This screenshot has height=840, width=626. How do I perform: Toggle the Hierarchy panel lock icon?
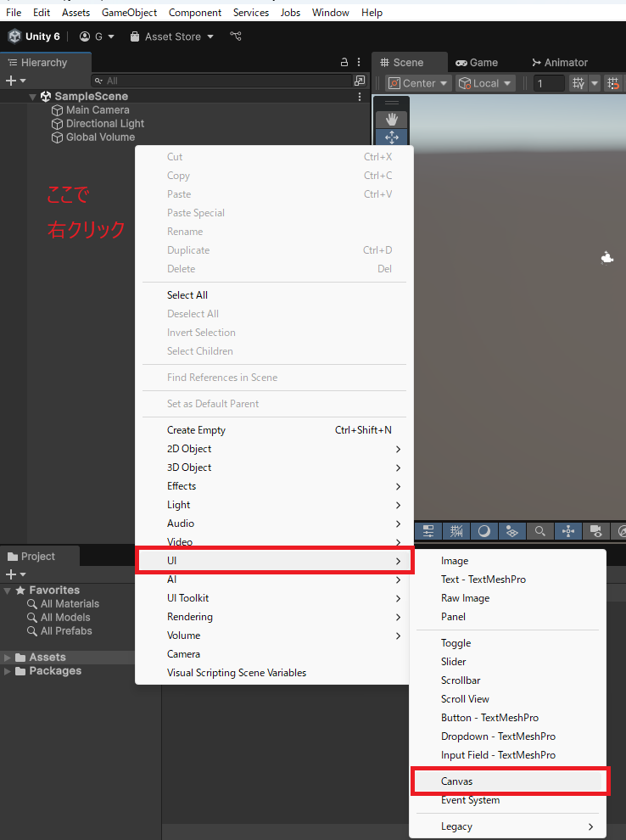coord(344,62)
